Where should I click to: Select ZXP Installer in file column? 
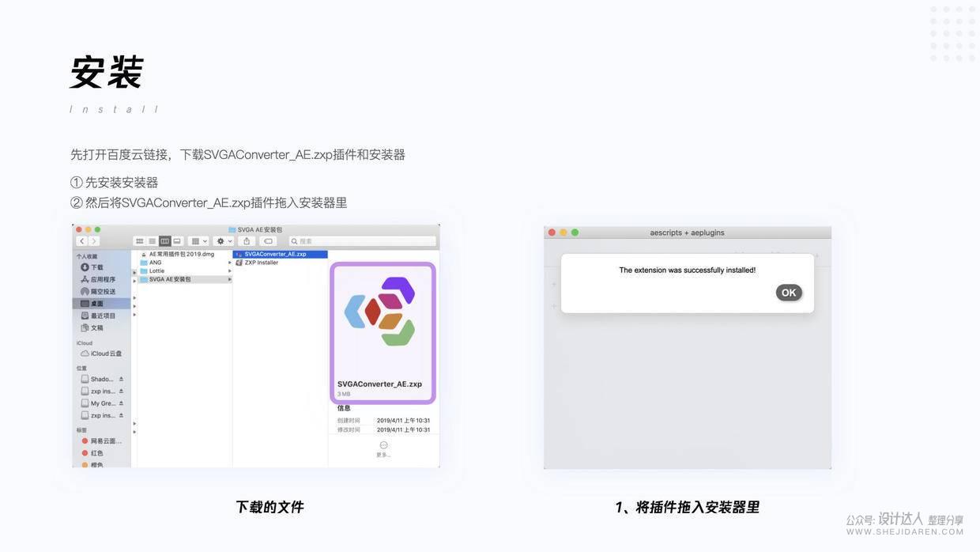point(257,263)
